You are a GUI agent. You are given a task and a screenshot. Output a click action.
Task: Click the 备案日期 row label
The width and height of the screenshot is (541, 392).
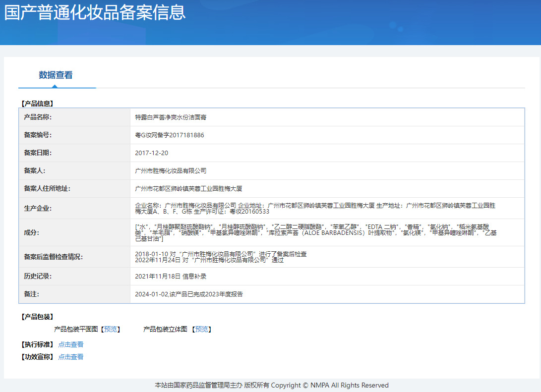click(38, 153)
